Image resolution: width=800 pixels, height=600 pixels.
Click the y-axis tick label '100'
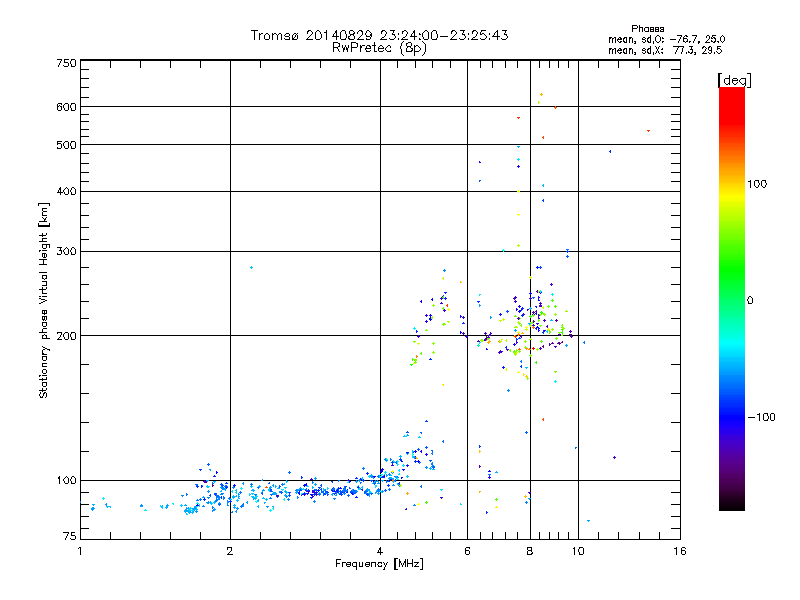(66, 480)
